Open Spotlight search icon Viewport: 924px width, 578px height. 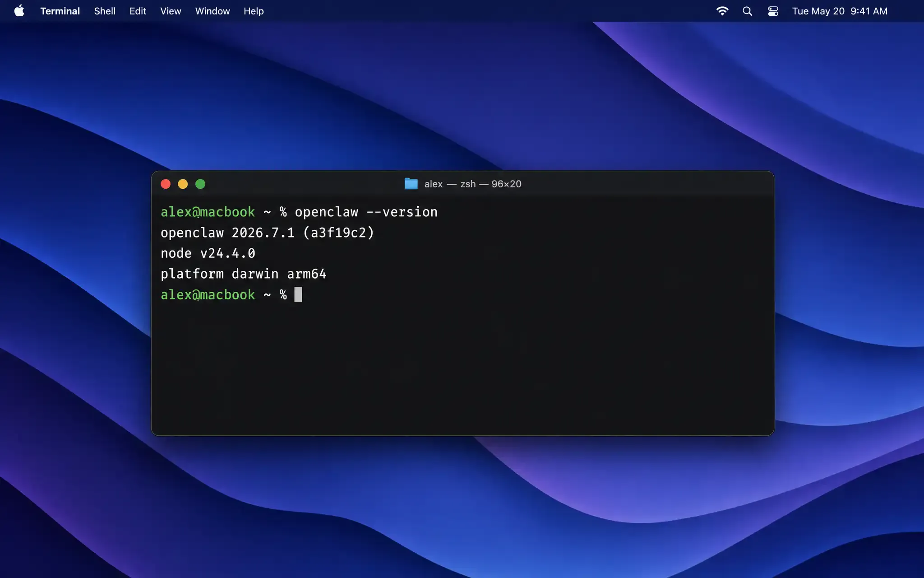[x=748, y=11]
